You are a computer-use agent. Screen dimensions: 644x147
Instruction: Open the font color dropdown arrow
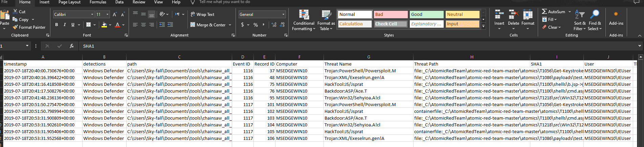tap(124, 25)
